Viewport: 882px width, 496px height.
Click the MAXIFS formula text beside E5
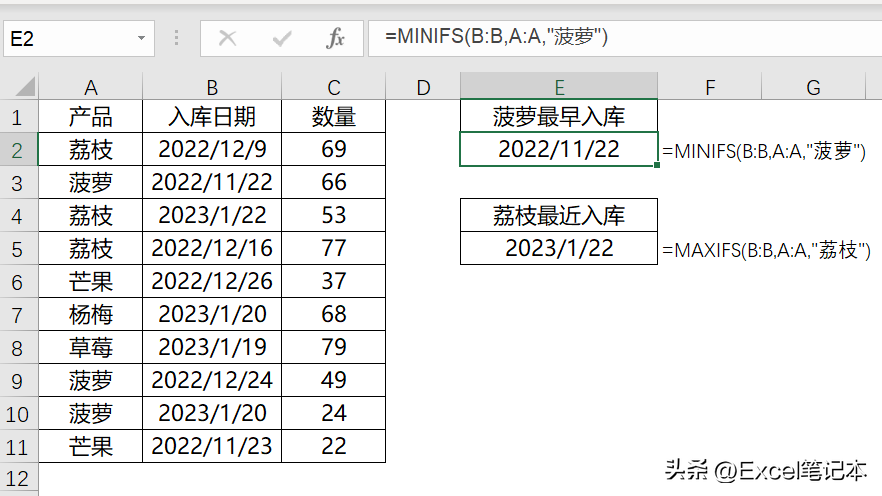766,250
